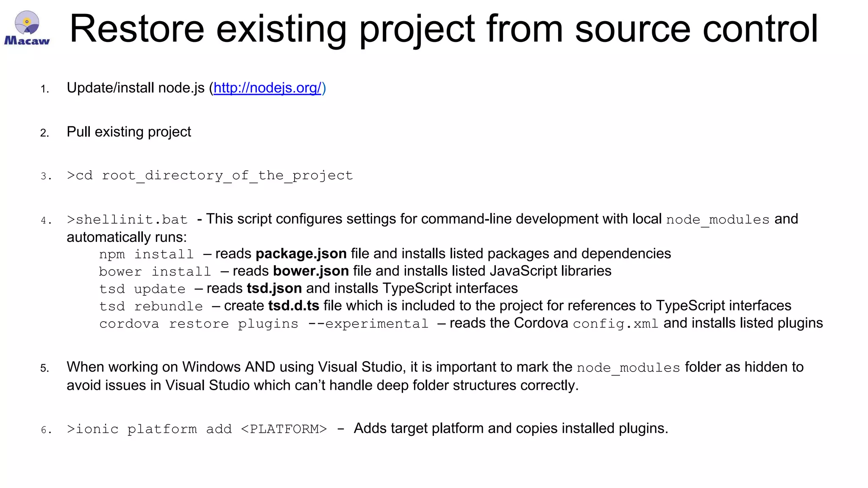Click the Macaw logo icon
The height and width of the screenshot is (488, 868).
point(27,28)
